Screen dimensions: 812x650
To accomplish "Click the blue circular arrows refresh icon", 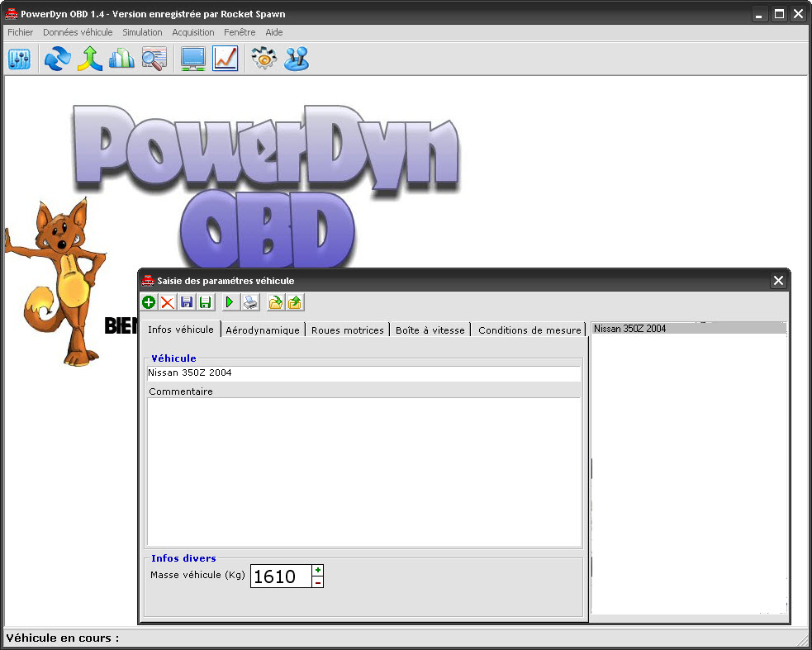I will click(58, 59).
